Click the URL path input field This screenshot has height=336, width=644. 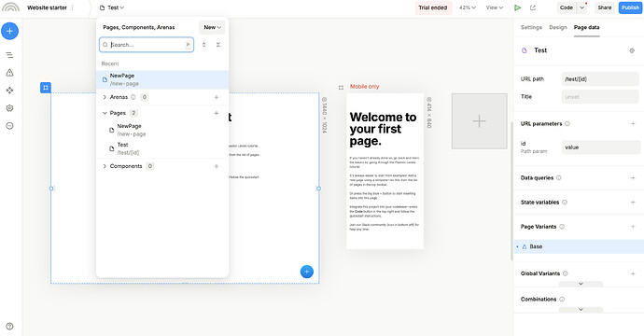pos(600,78)
